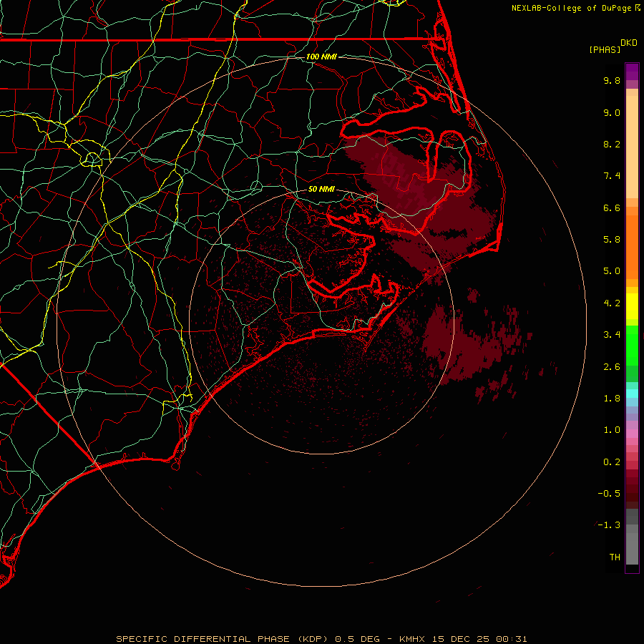Click the 9.0 value on the color scale

tap(612, 112)
